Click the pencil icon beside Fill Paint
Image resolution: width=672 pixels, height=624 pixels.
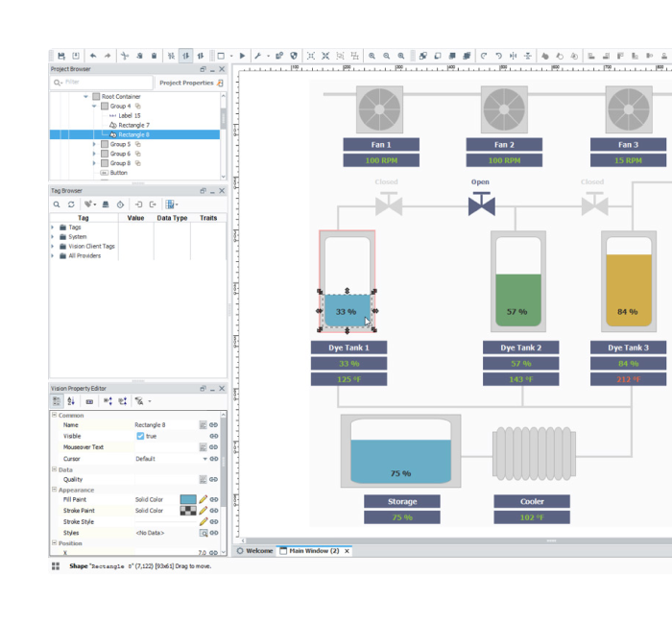coord(204,499)
